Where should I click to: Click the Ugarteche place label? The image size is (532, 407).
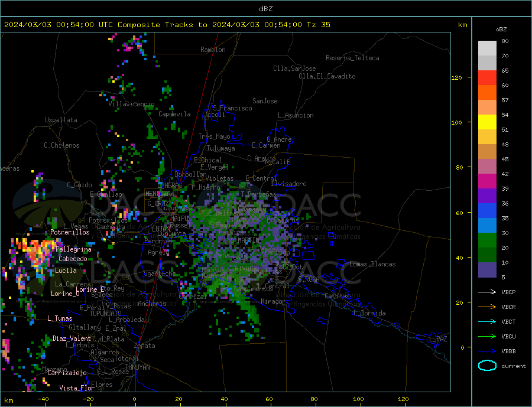pyautogui.click(x=160, y=273)
